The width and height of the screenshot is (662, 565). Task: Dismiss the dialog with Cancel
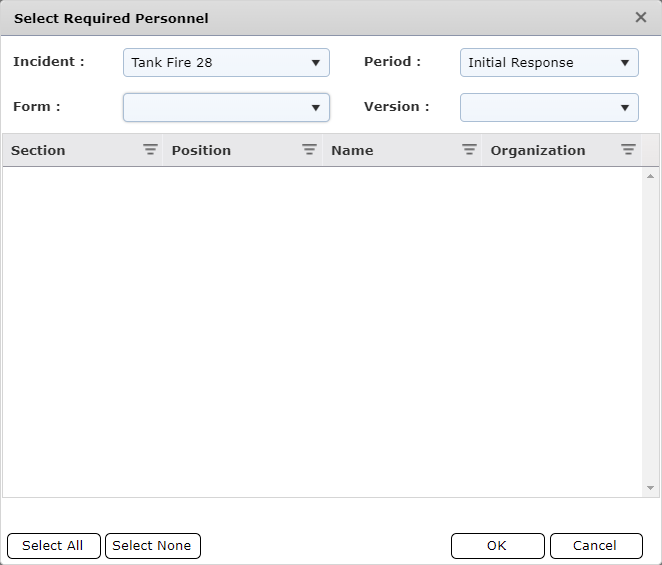click(x=596, y=546)
